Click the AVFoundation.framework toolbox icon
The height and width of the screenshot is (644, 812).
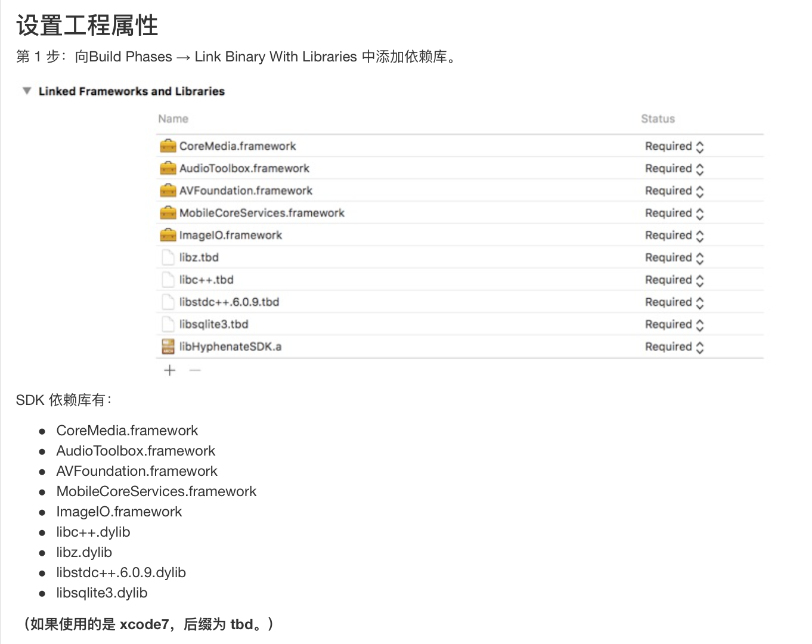168,191
